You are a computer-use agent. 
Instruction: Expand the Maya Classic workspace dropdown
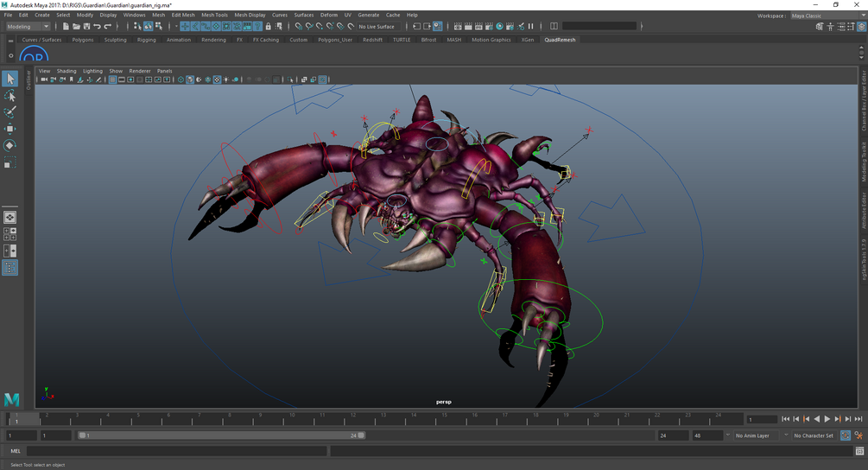827,16
